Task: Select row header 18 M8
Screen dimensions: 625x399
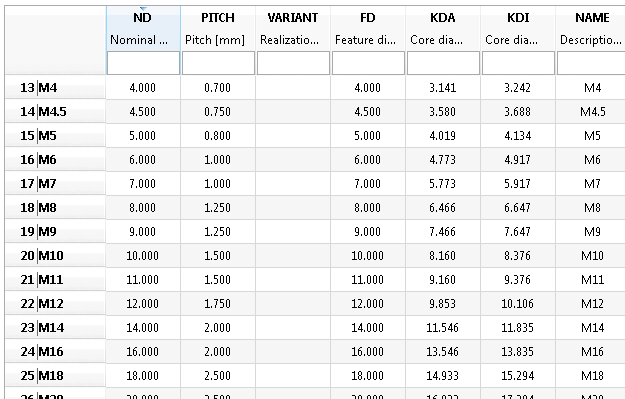Action: [x=55, y=207]
